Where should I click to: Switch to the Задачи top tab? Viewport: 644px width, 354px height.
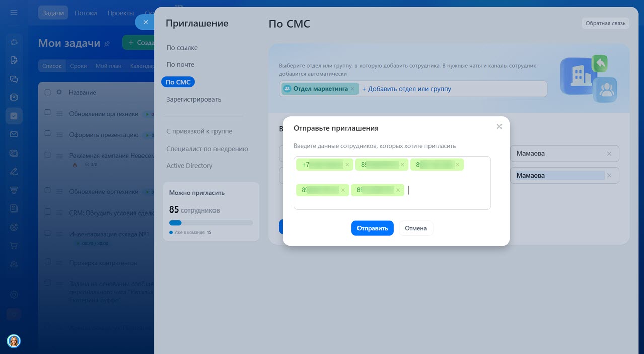[53, 13]
